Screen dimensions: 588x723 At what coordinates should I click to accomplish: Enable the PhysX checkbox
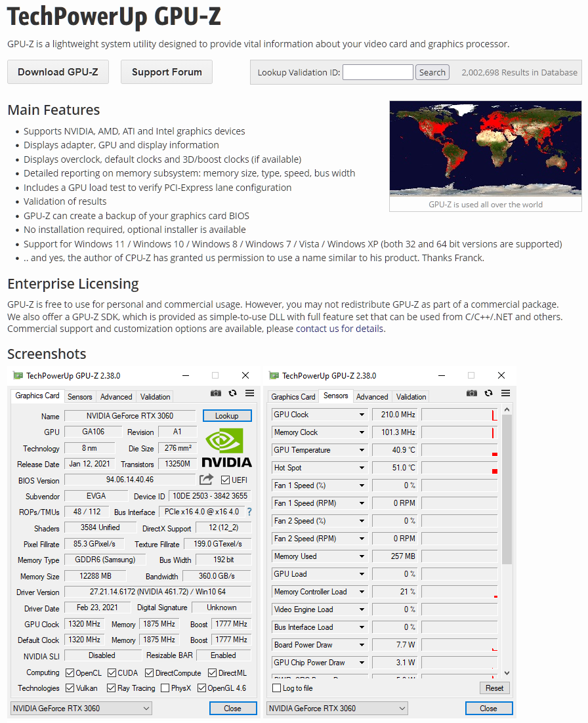tap(165, 688)
